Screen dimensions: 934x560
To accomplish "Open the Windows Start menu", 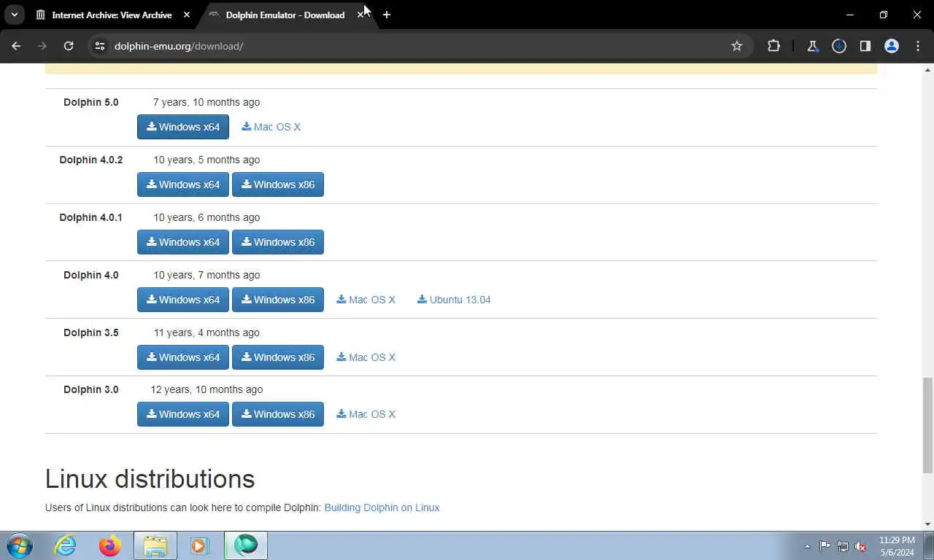I will tap(20, 545).
